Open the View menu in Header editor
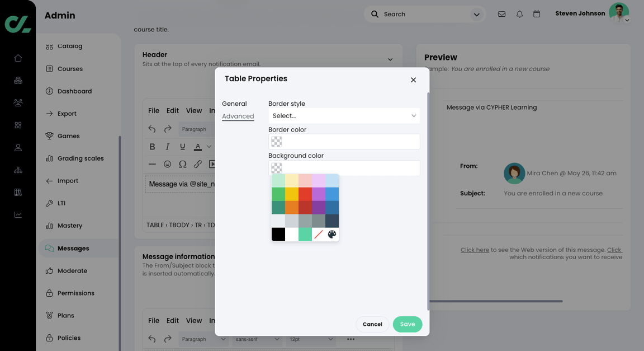The height and width of the screenshot is (351, 644). [194, 111]
